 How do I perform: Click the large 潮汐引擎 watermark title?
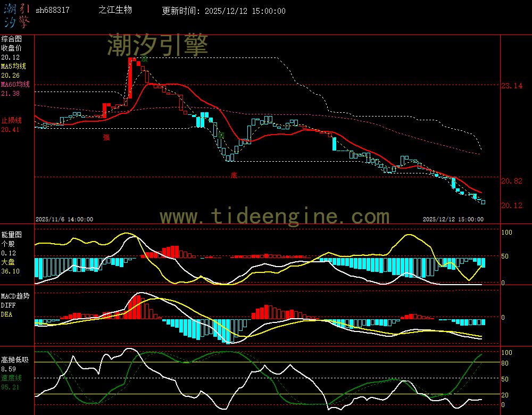[157, 45]
